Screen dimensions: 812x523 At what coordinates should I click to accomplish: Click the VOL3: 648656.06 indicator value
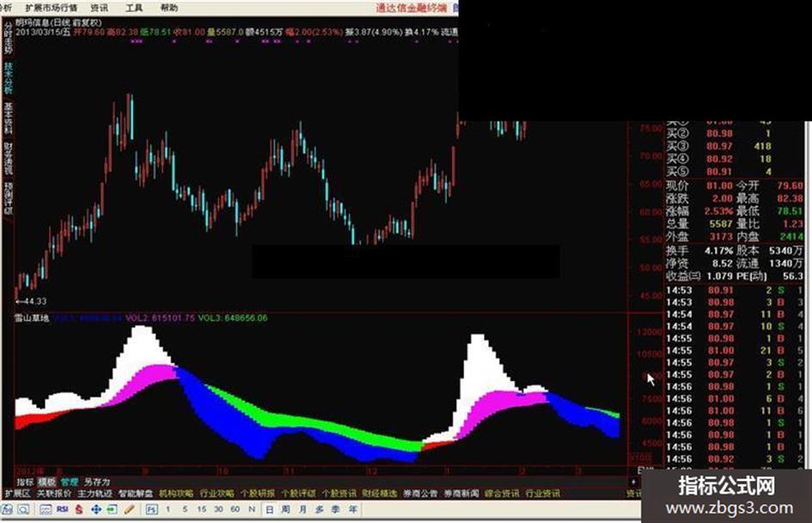click(233, 318)
